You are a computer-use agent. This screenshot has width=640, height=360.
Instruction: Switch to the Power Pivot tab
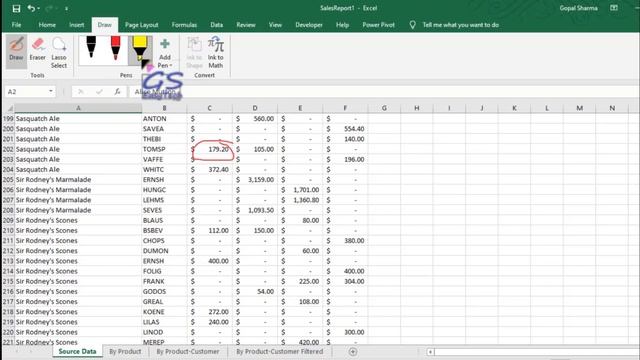click(x=378, y=25)
